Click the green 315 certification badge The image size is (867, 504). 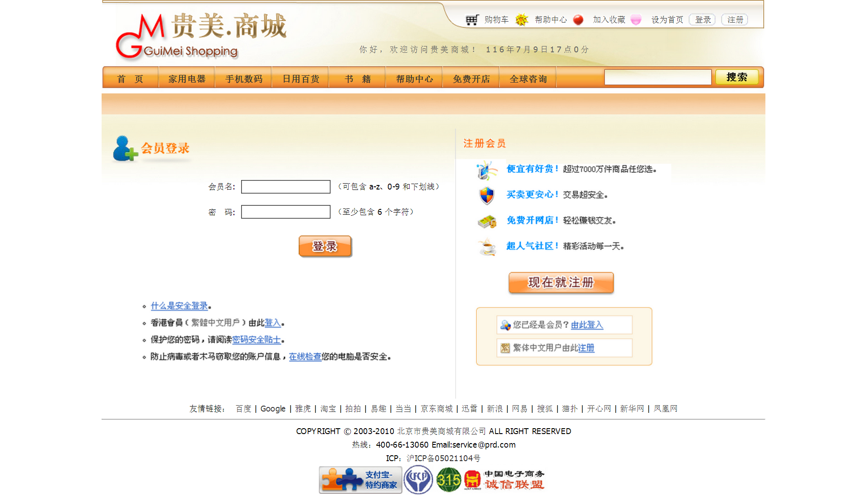448,480
